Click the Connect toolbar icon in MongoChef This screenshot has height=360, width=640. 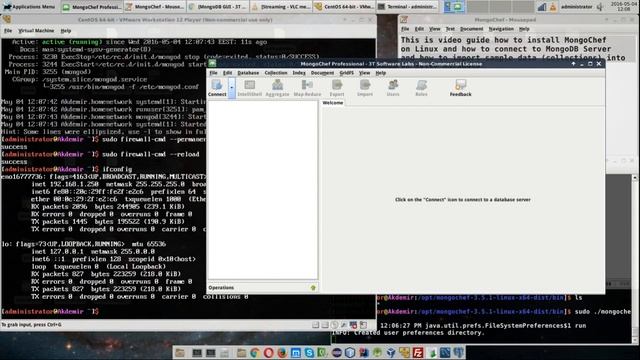[x=217, y=88]
